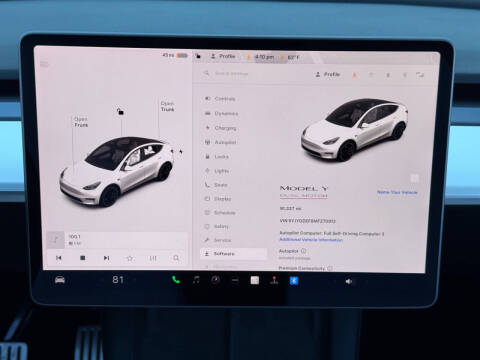Image resolution: width=480 pixels, height=360 pixels.
Task: Select the Software menu item
Action: tap(233, 254)
